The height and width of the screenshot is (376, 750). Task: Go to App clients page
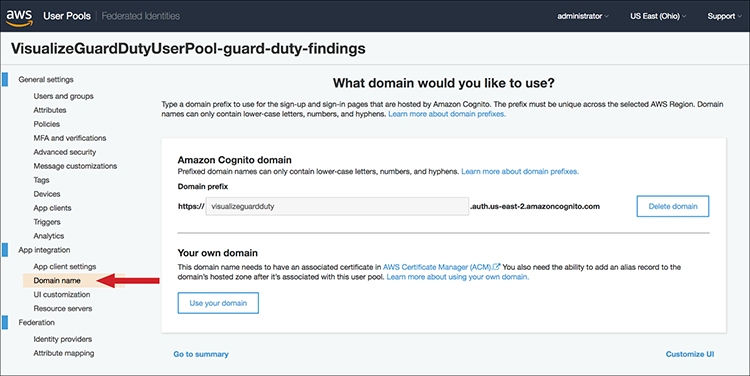52,208
